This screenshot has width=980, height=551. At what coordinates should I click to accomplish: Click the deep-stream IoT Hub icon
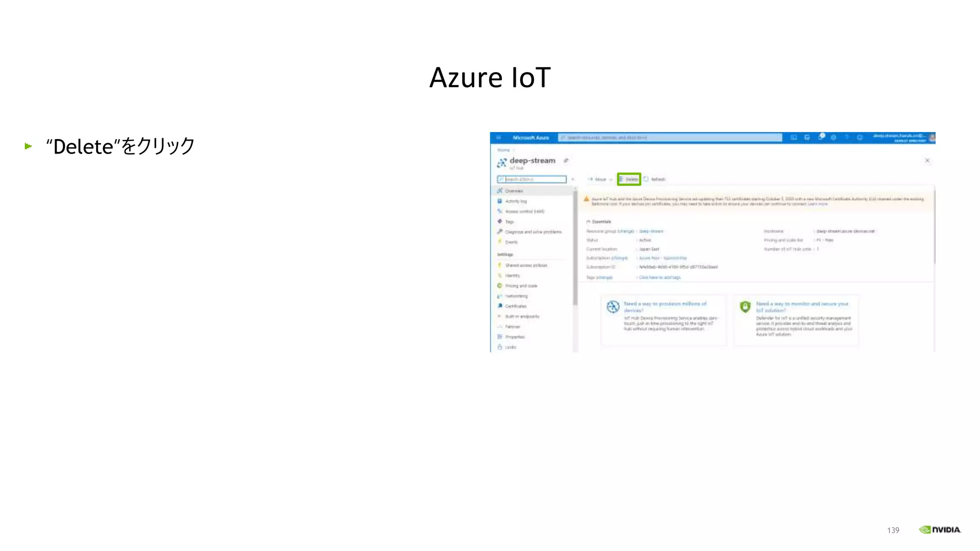[x=501, y=163]
